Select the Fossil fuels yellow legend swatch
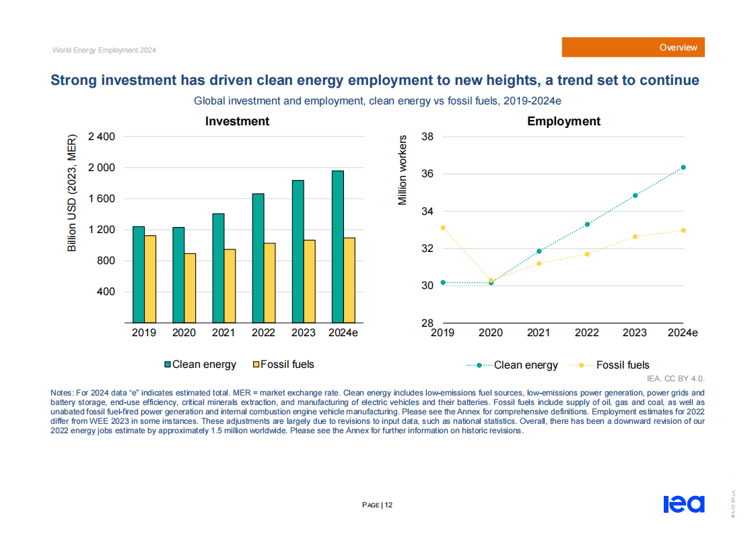Screen dimensions: 756x535 coord(256,365)
